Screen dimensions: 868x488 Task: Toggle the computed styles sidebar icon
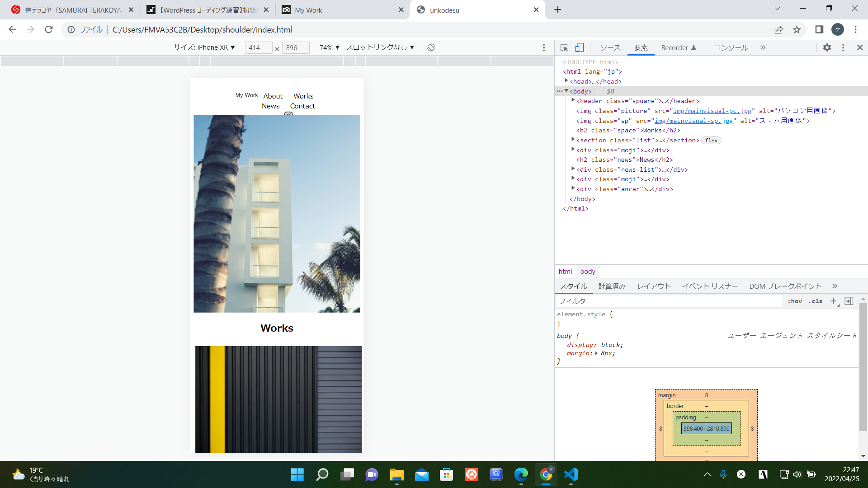click(x=849, y=301)
